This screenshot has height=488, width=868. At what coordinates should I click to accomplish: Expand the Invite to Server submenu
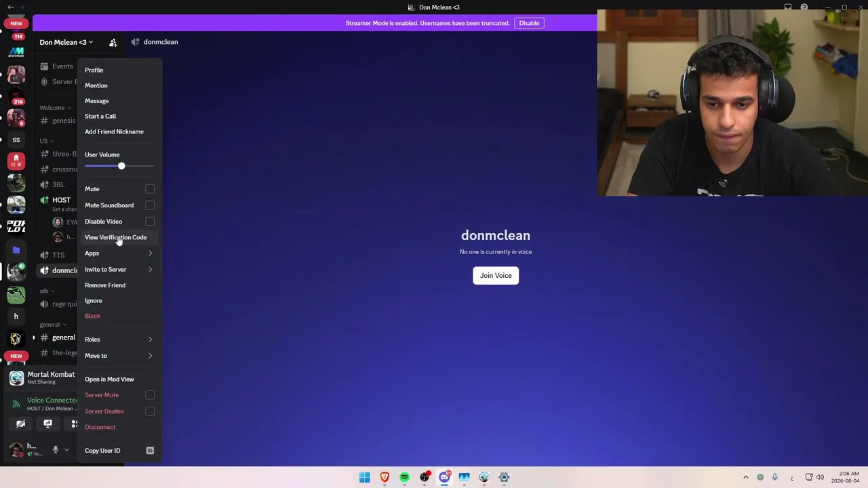pyautogui.click(x=119, y=270)
